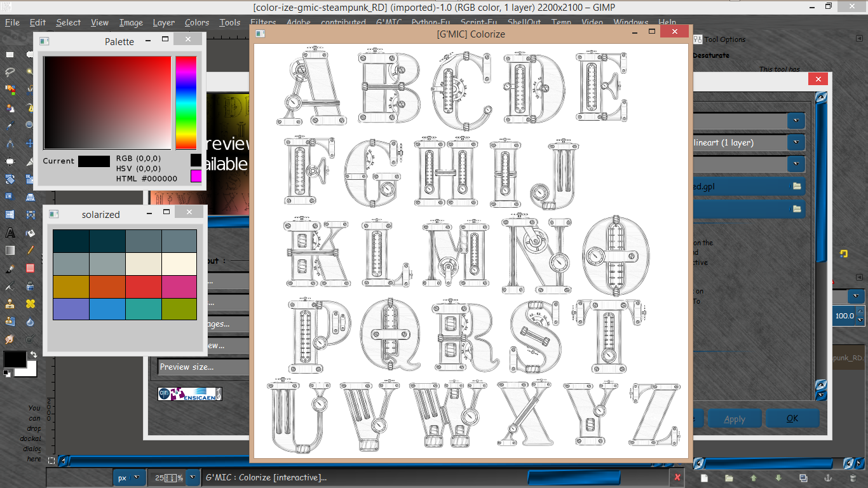Choose the Rectangle Select tool

tap(10, 55)
